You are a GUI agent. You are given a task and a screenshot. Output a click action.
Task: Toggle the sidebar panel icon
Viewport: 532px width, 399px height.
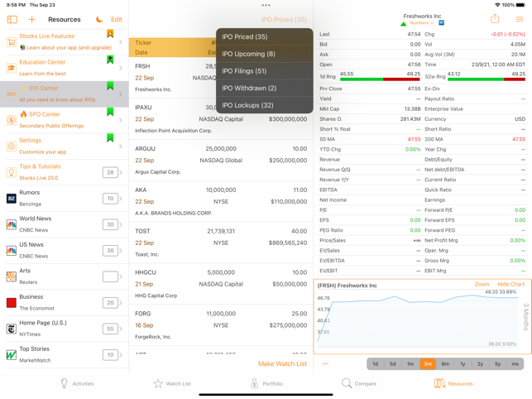[12, 19]
